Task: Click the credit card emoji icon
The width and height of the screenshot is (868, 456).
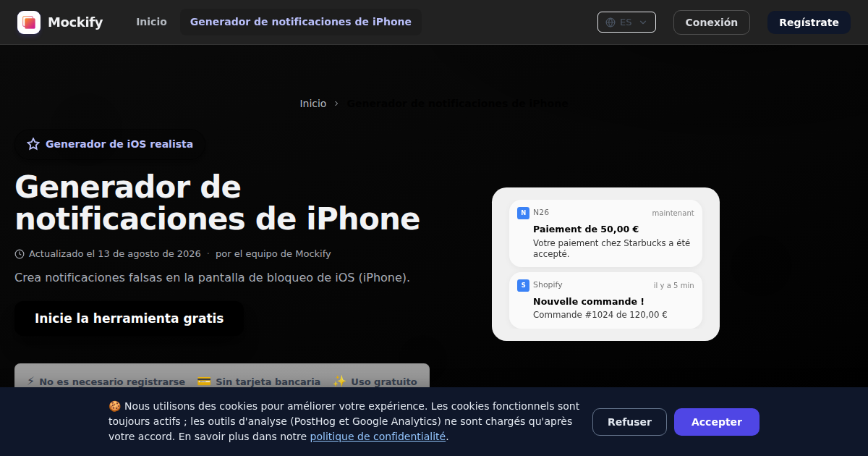Action: click(x=204, y=381)
